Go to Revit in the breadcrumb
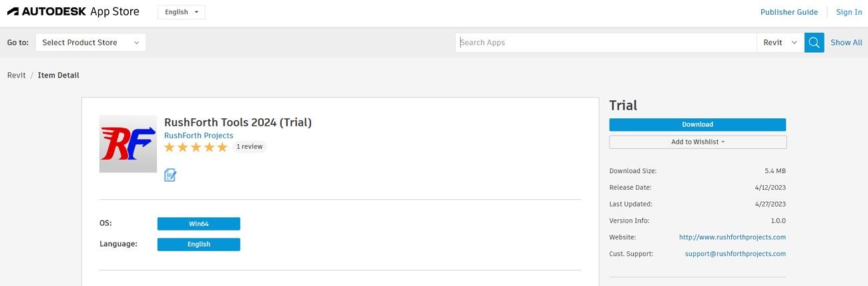Screen dimensions: 868x286 pos(17,76)
